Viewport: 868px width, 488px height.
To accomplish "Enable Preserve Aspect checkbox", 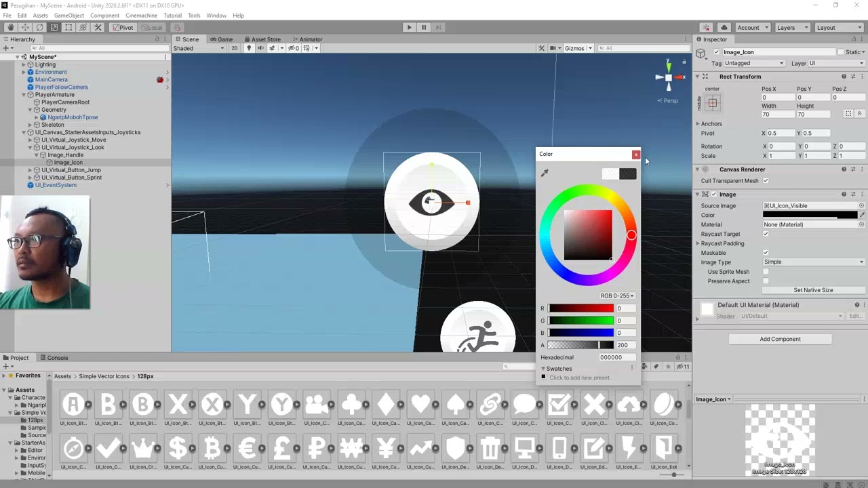I will point(766,281).
